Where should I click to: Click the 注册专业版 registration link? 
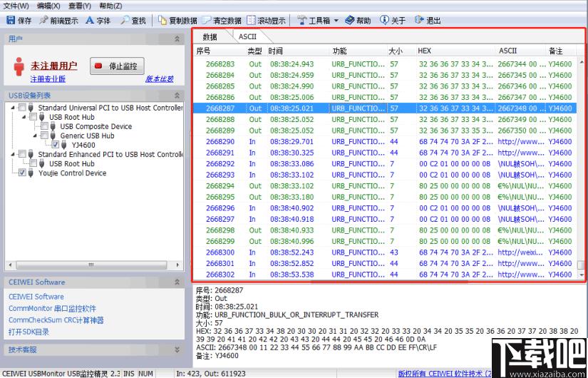47,79
